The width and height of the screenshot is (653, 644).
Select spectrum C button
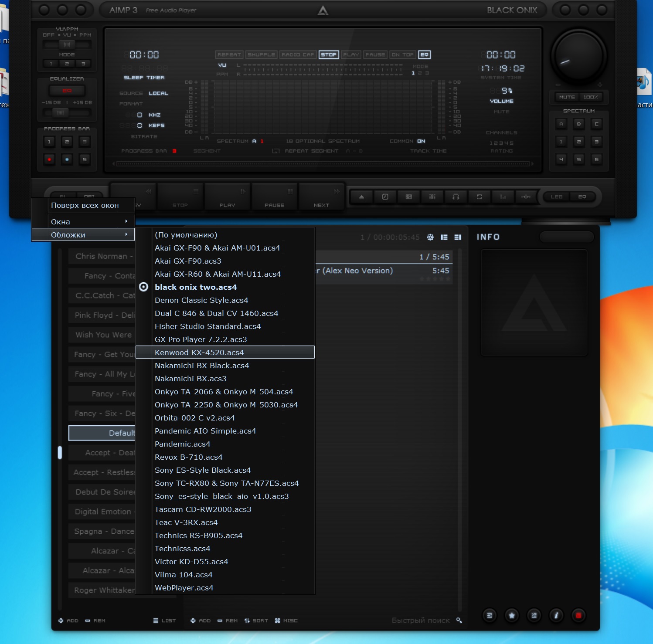coord(596,124)
